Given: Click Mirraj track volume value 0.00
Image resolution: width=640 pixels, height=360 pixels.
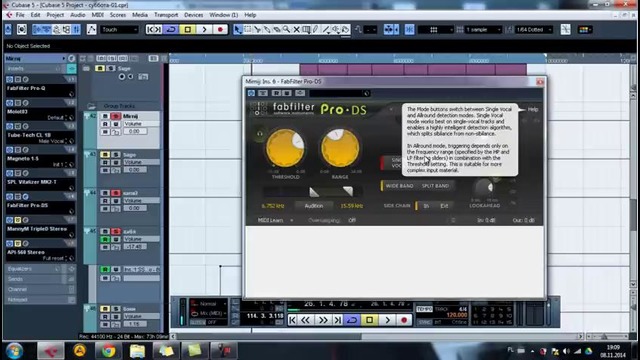Looking at the screenshot, I should pyautogui.click(x=135, y=131).
